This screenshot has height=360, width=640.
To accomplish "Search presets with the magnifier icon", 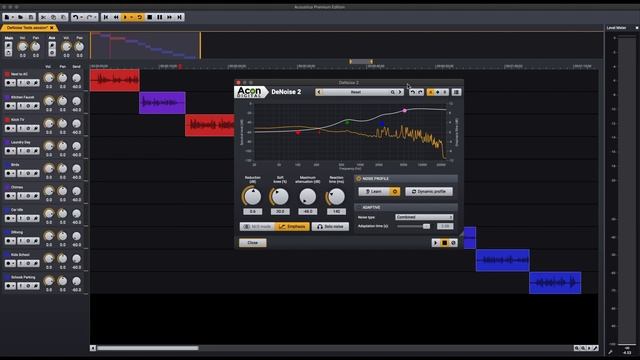I will click(393, 92).
